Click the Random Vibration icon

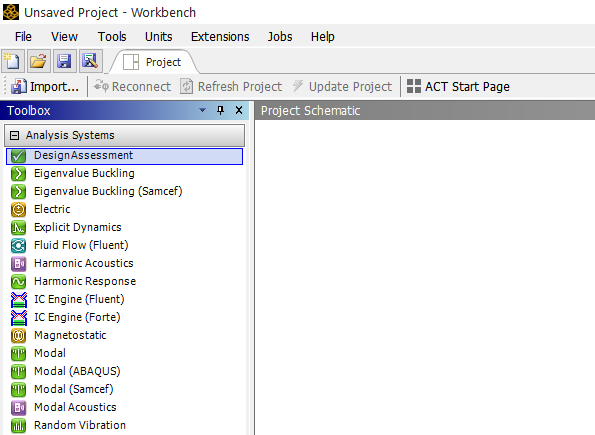(x=18, y=426)
